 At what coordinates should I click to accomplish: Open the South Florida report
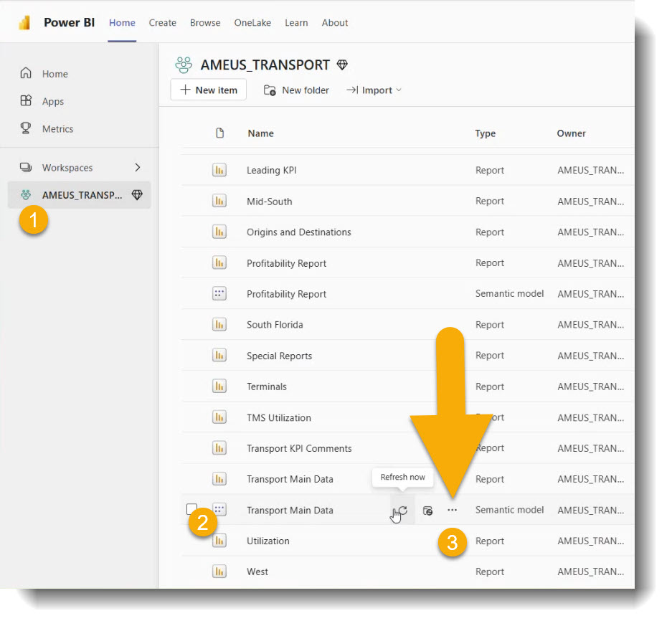pyautogui.click(x=275, y=325)
